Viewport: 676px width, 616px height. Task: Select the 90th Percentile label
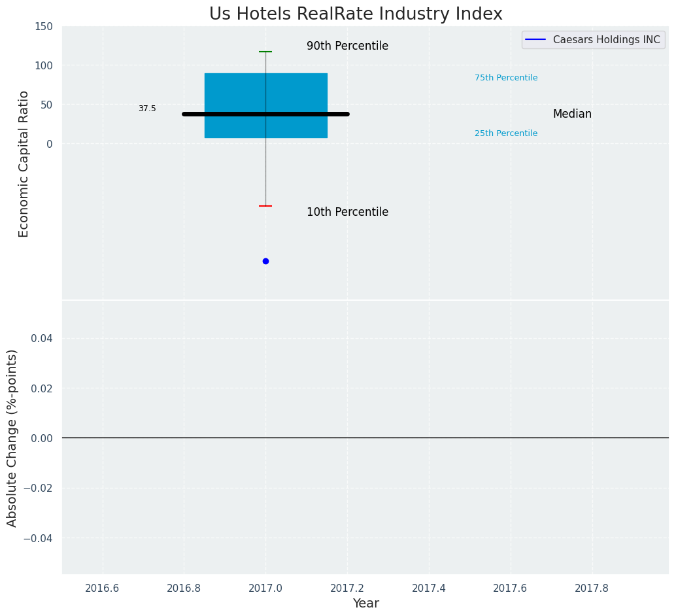(347, 46)
